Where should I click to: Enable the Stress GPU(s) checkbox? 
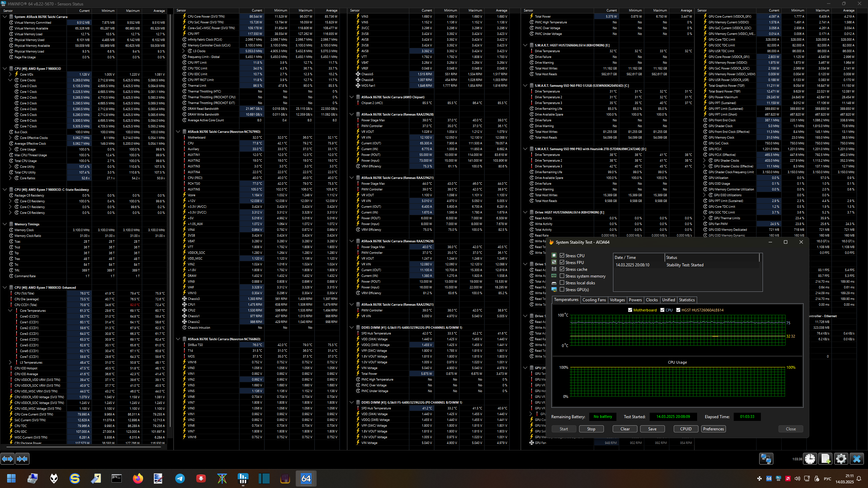pyautogui.click(x=562, y=289)
